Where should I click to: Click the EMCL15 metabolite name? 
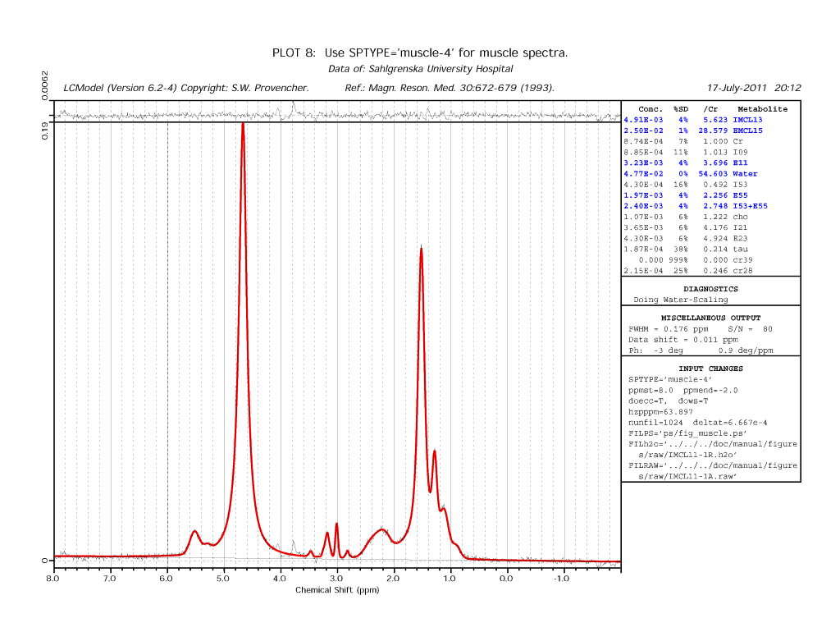click(x=747, y=131)
